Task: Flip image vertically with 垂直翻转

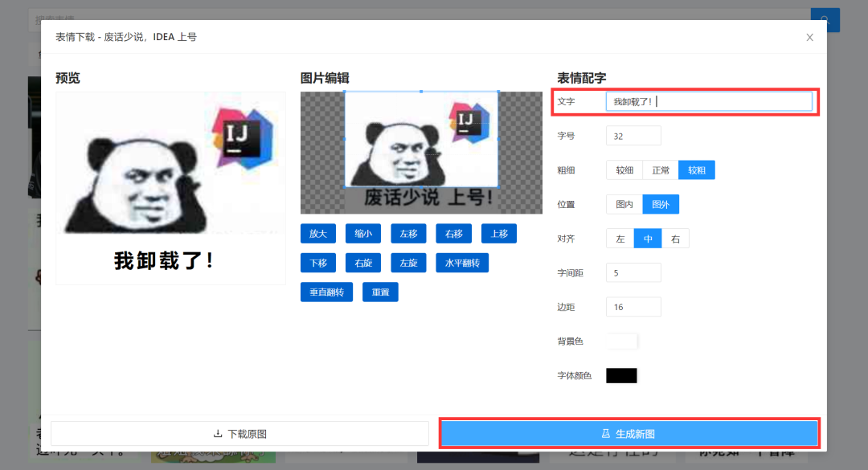Action: click(x=326, y=292)
